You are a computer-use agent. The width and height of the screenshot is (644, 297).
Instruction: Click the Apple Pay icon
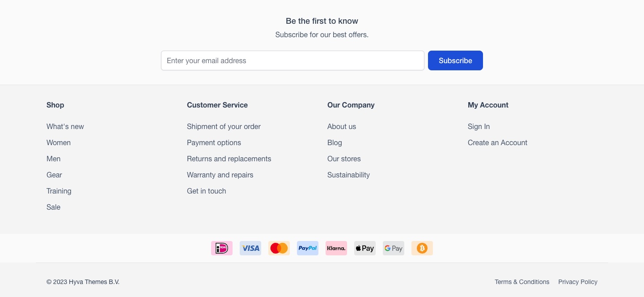point(365,248)
